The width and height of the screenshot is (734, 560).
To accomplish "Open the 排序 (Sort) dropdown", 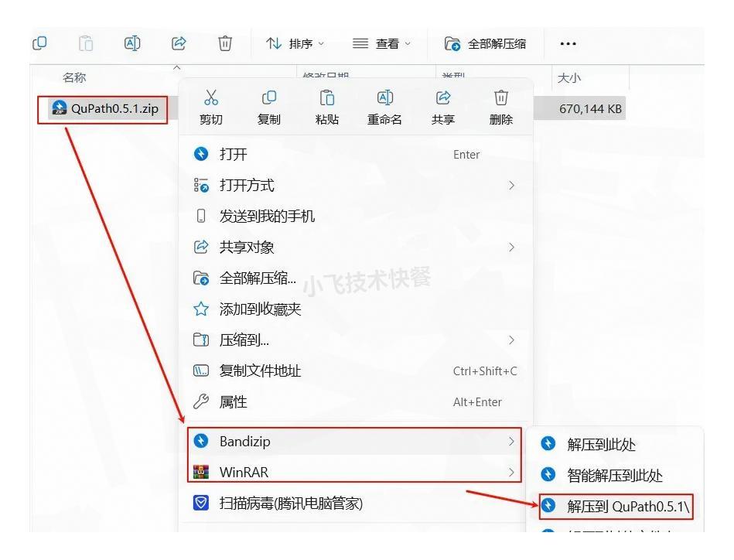I will [x=295, y=43].
